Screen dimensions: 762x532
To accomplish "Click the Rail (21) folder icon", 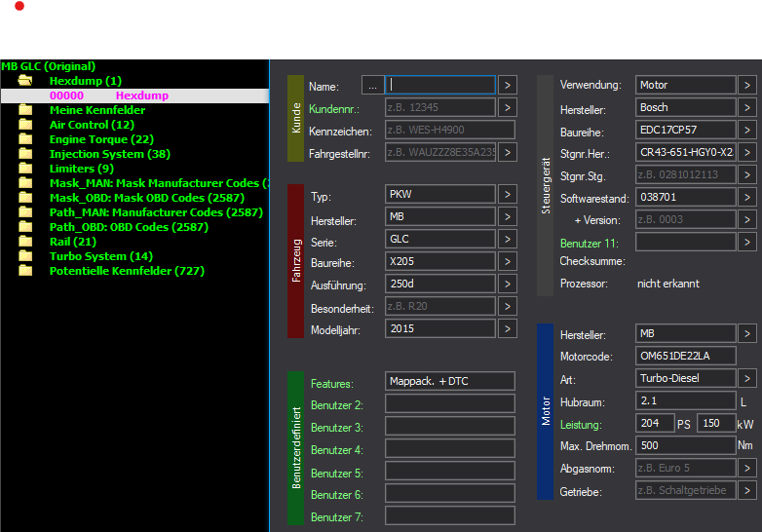I will [25, 241].
